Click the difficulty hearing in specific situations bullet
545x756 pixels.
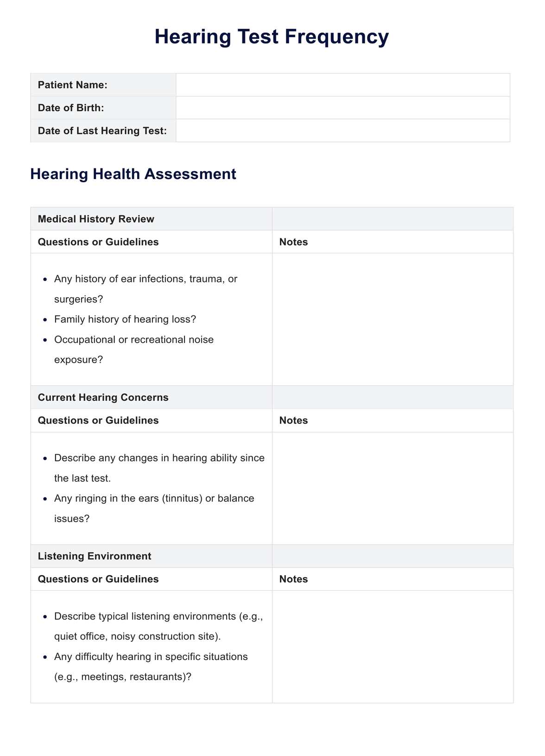point(151,657)
